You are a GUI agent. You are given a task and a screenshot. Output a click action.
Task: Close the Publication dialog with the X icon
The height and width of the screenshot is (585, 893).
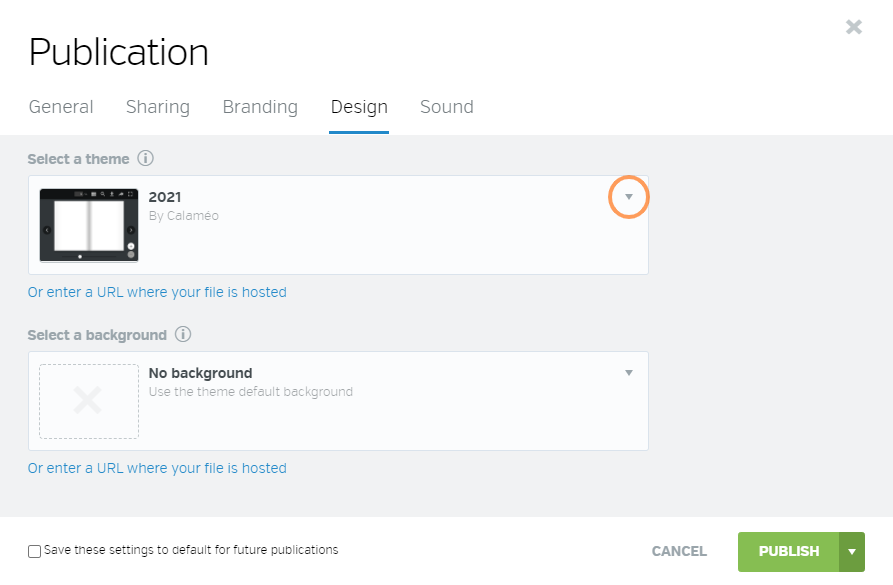[x=854, y=27]
